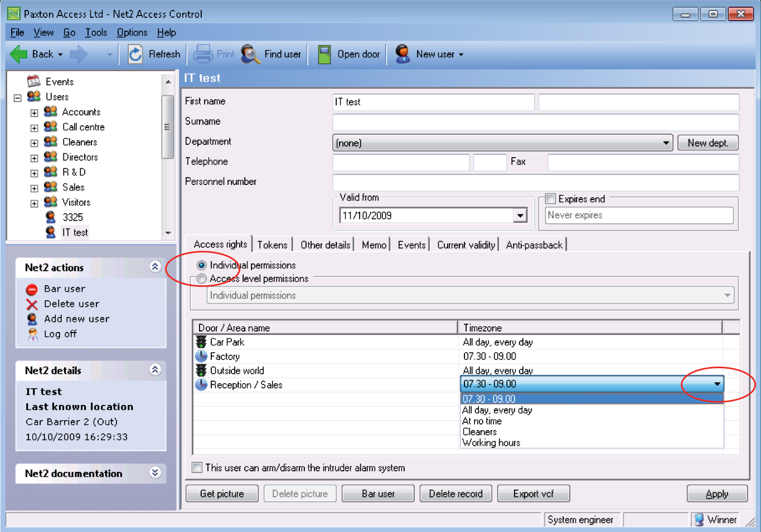Image resolution: width=761 pixels, height=532 pixels.
Task: Click the Delete user red cross icon
Action: pos(32,304)
